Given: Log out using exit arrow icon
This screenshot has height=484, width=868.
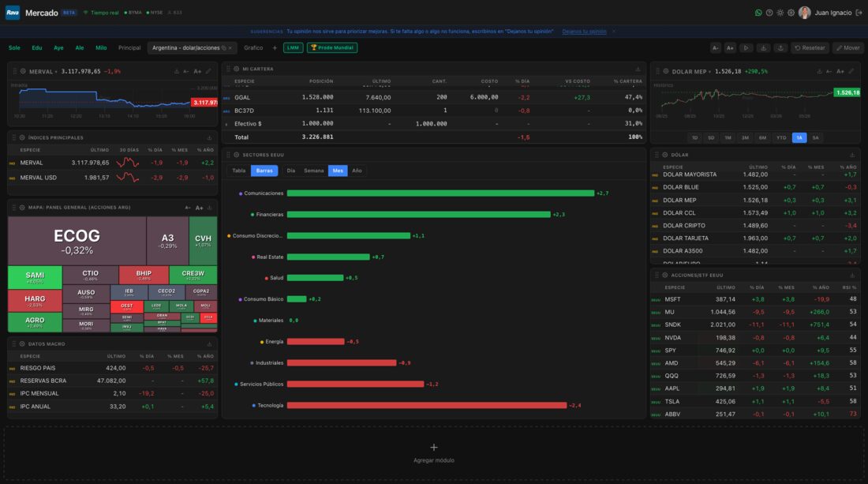Looking at the screenshot, I should [859, 13].
